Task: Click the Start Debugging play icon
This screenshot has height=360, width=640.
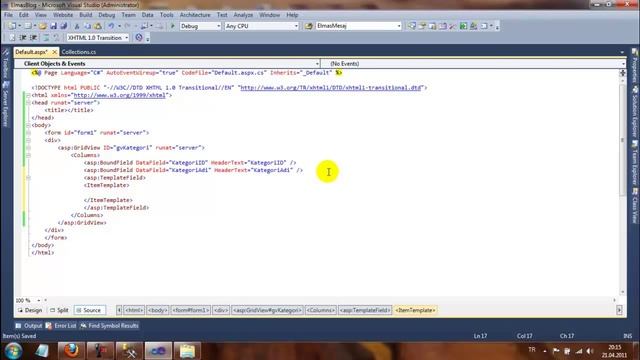Action: point(172,26)
